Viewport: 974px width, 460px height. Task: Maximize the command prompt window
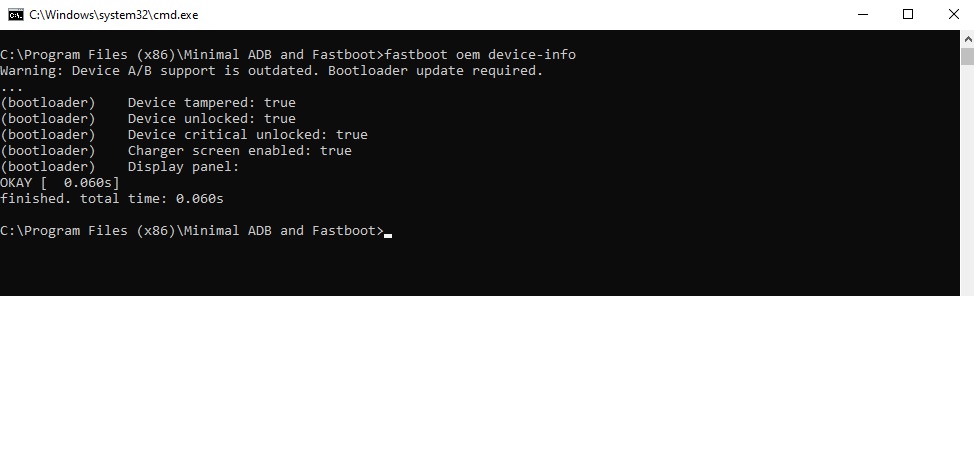tap(908, 14)
